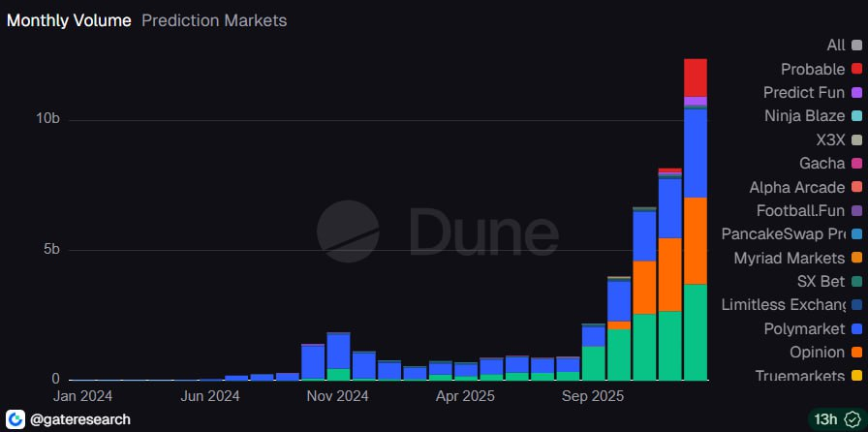Screen dimensions: 868x432
Task: Click the Apr 2025 bar in the chart
Action: coord(466,372)
